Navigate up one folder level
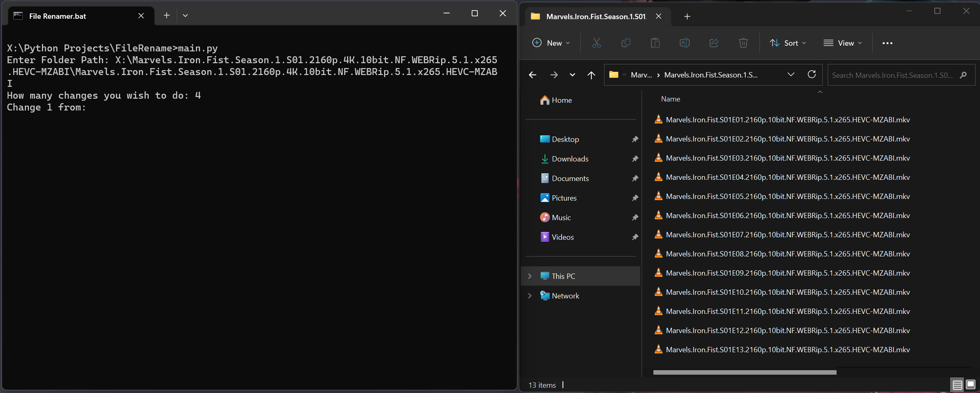 591,75
